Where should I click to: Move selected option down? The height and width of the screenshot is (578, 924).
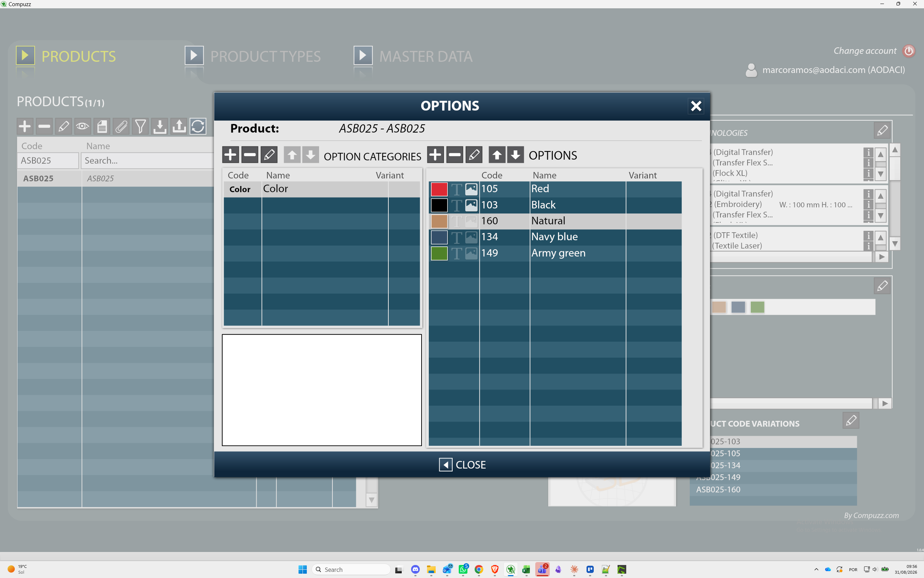(x=515, y=155)
